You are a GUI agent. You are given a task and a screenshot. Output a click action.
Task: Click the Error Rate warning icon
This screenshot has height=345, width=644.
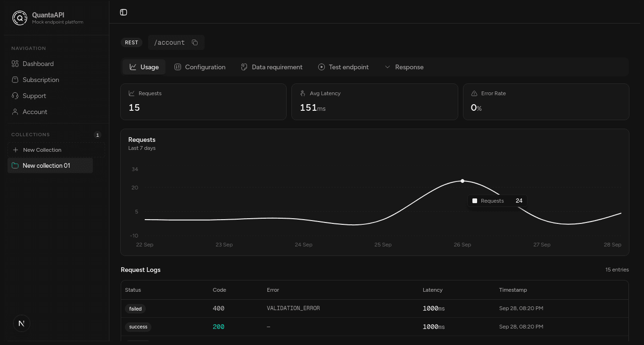(474, 93)
